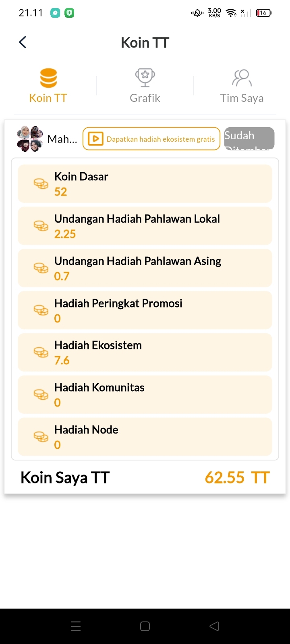Switch to the Tim Saya tab

pyautogui.click(x=242, y=86)
